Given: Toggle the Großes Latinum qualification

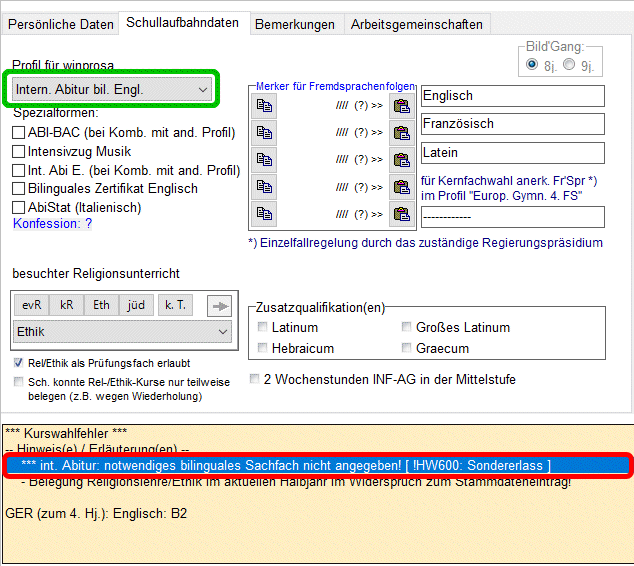Looking at the screenshot, I should [408, 328].
